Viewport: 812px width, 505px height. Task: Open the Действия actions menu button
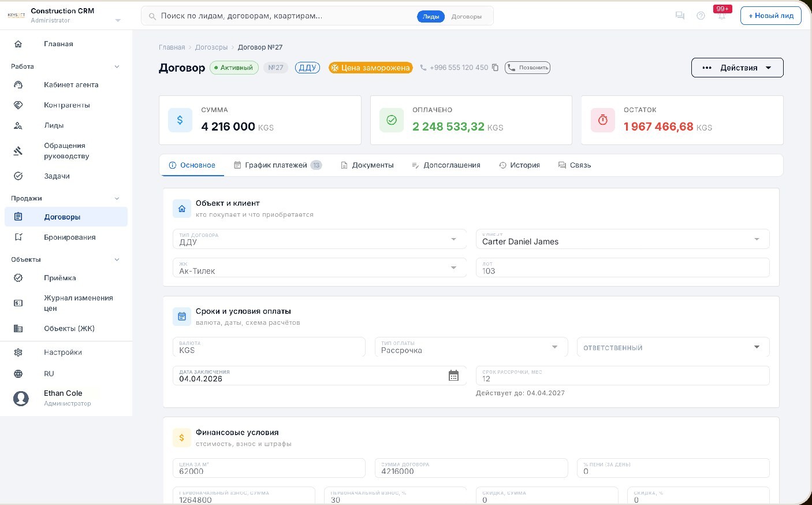(737, 68)
